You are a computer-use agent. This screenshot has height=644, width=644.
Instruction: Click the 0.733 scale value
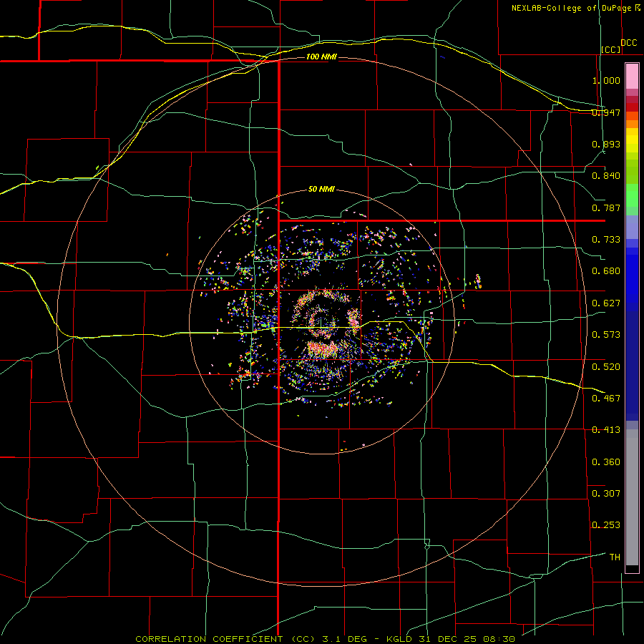[x=606, y=240]
